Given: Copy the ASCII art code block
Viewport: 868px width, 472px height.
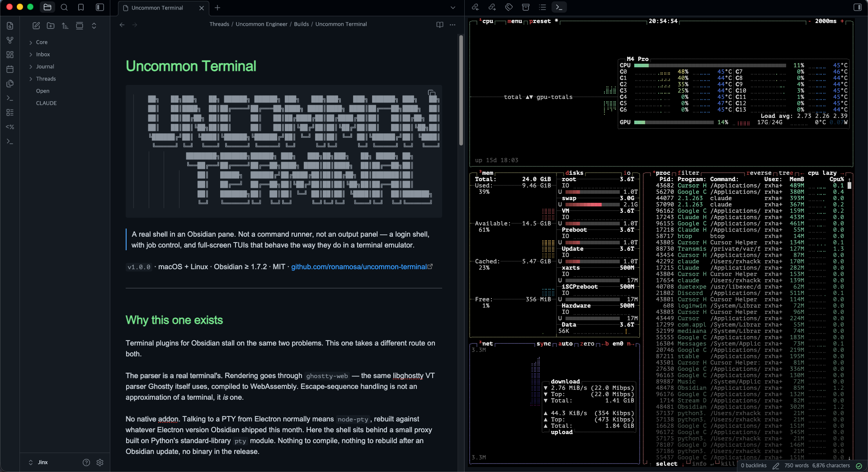Looking at the screenshot, I should (x=432, y=93).
